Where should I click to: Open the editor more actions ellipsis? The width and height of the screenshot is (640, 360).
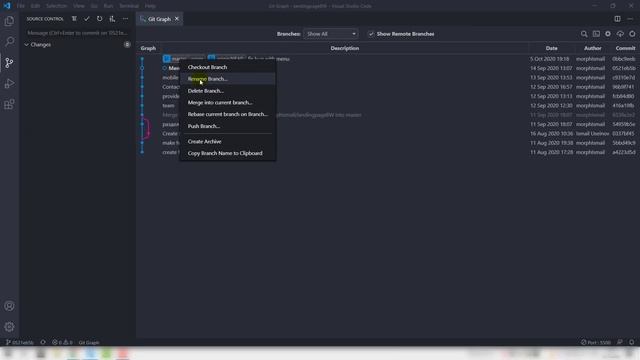[x=630, y=19]
